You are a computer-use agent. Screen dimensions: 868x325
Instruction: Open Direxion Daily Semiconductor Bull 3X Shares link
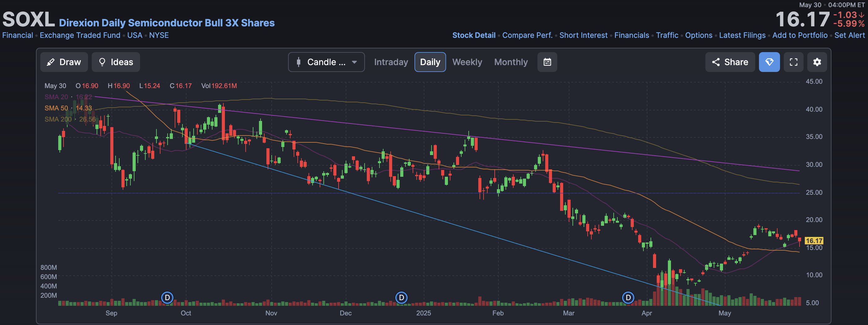click(x=167, y=23)
